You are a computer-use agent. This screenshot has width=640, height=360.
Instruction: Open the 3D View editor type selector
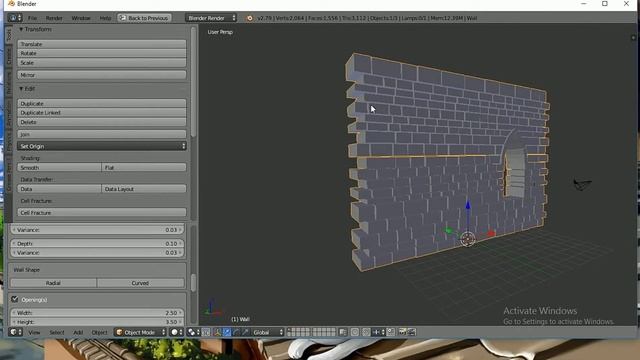16,332
